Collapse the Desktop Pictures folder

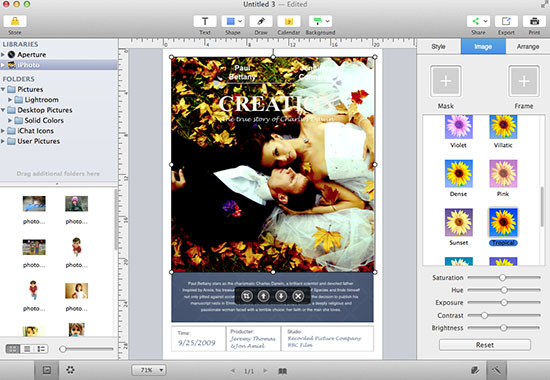pyautogui.click(x=3, y=110)
